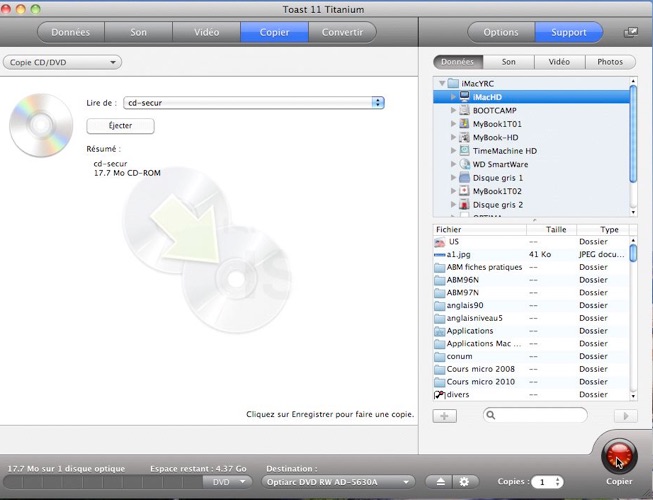Open the Copie CD/DVD format dropdown
Image resolution: width=653 pixels, height=500 pixels.
coord(62,62)
